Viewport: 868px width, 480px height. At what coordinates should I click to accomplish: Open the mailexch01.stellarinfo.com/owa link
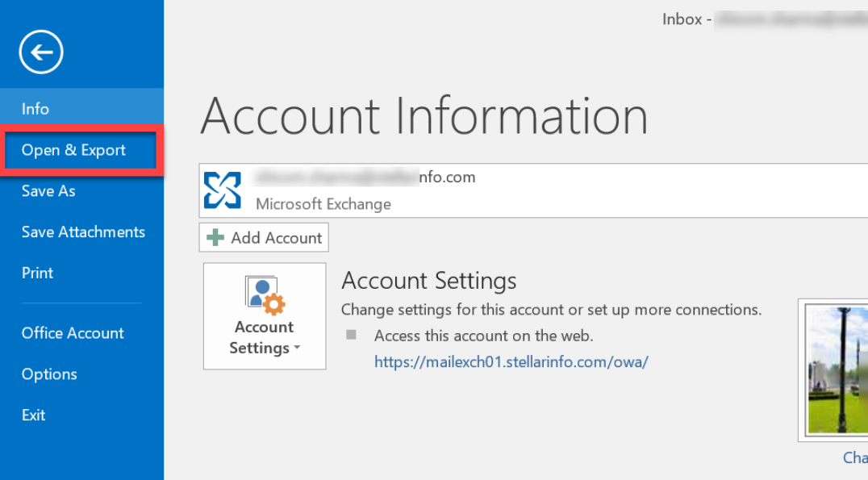click(x=511, y=362)
